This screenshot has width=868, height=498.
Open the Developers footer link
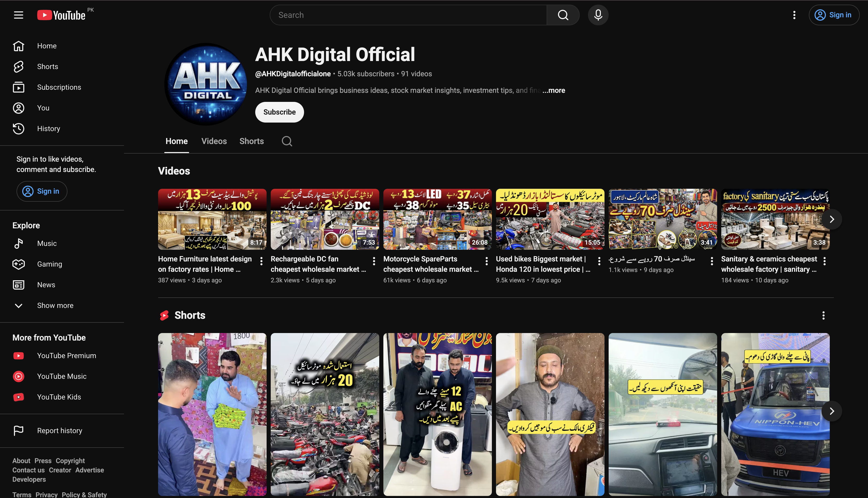[29, 479]
